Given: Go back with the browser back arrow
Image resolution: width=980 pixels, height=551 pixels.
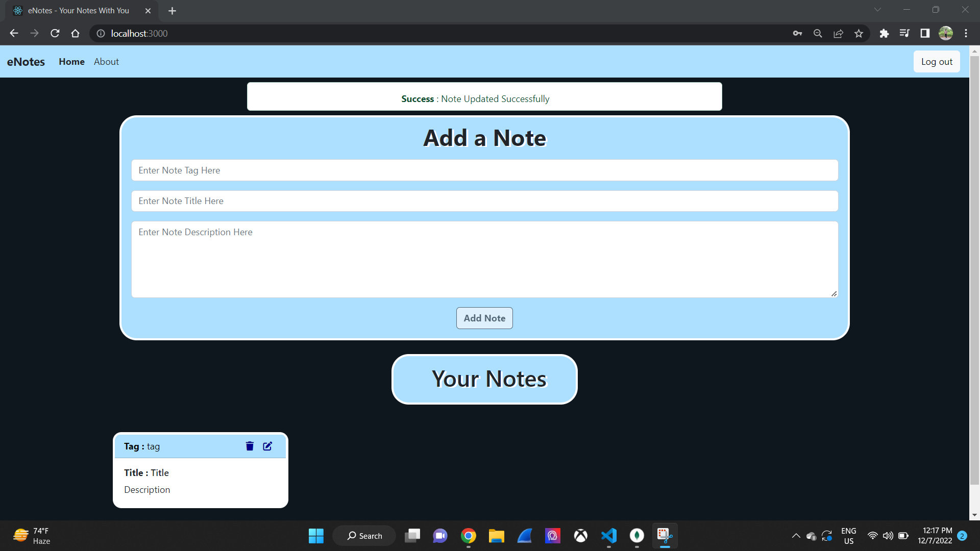Looking at the screenshot, I should 14,33.
